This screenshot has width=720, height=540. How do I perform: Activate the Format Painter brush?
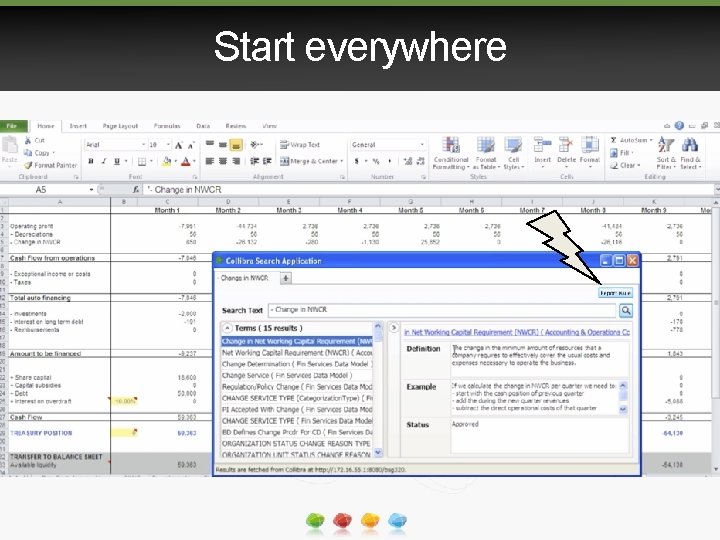click(28, 165)
